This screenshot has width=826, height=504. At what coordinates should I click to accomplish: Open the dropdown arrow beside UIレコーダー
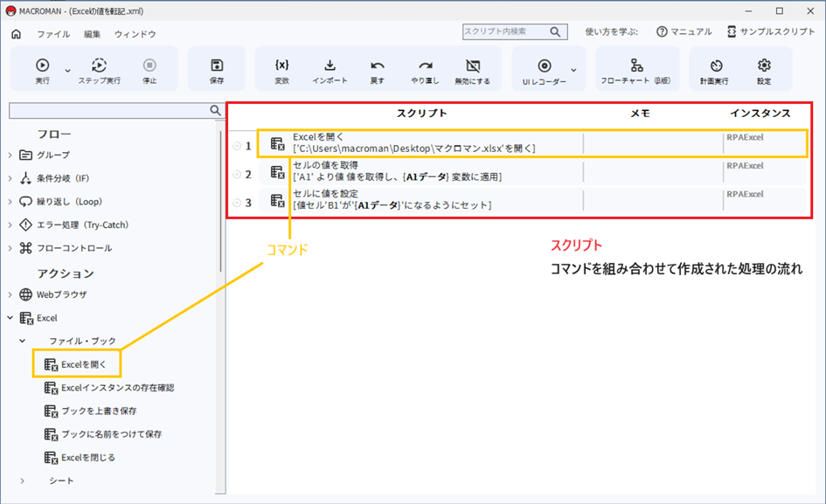tap(574, 70)
